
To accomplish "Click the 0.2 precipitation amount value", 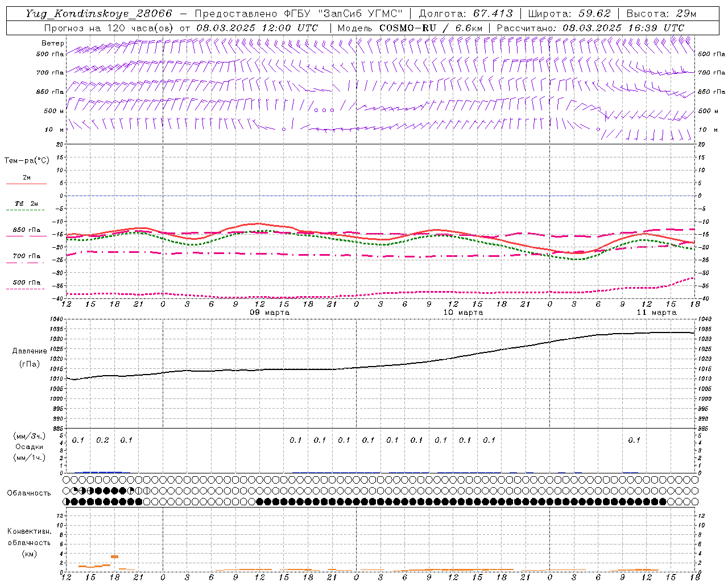I will [x=102, y=440].
